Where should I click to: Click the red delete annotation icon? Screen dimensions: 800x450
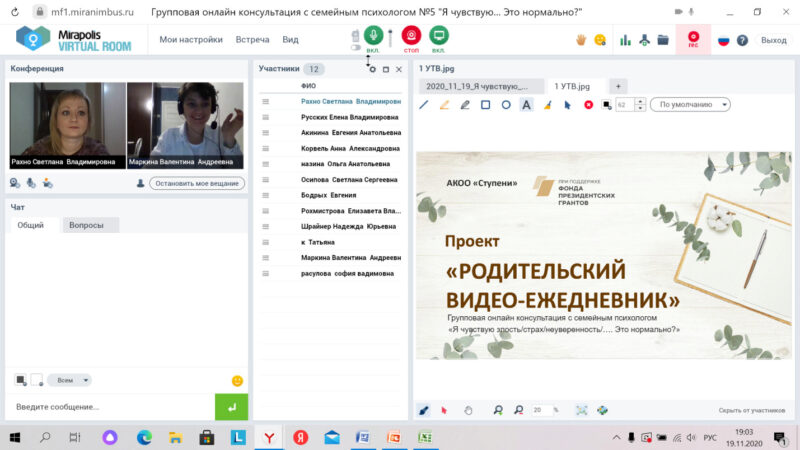588,105
